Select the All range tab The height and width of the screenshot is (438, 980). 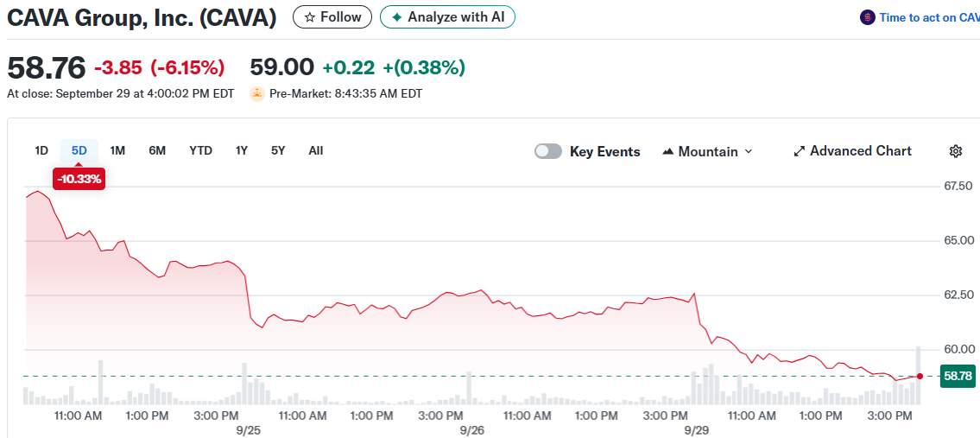click(x=316, y=151)
